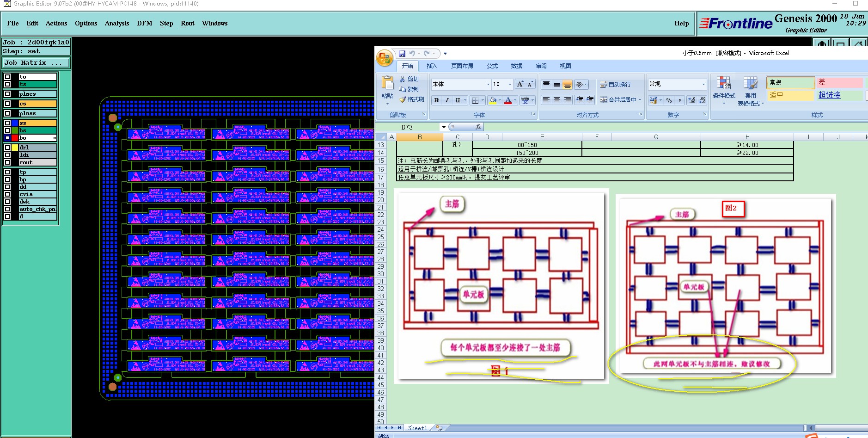Toggle visibility checkbox for layer plncs

click(7, 94)
